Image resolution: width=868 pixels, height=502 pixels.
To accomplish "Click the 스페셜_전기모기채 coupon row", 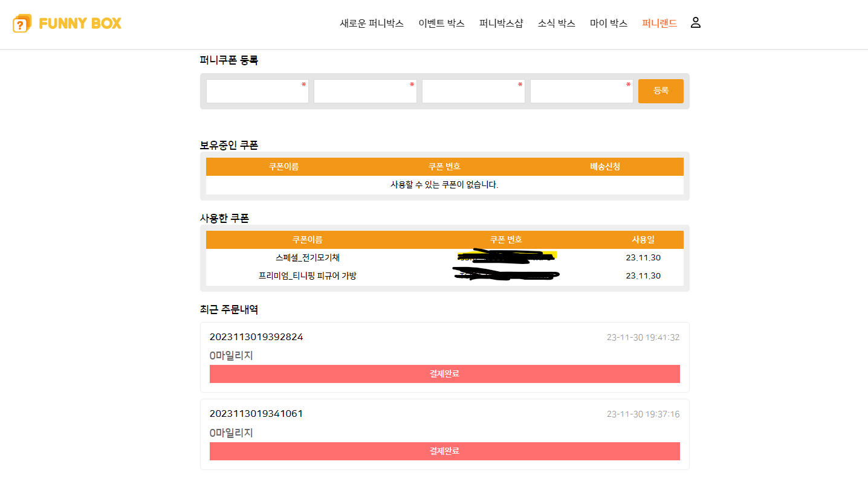I will coord(308,258).
